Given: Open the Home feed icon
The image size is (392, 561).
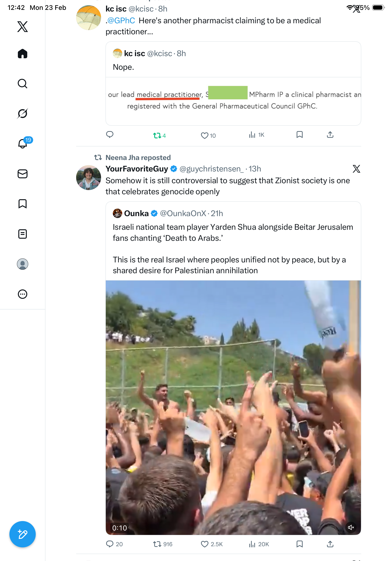Looking at the screenshot, I should tap(23, 54).
